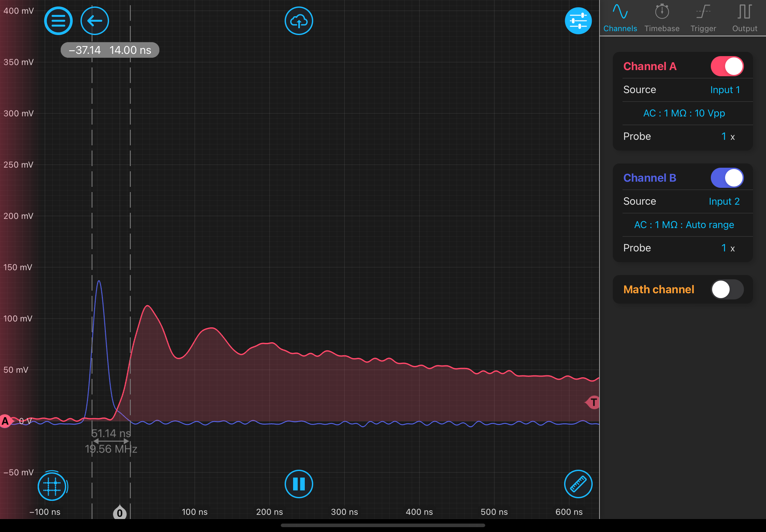Click the time zero origin marker
Screen dimensions: 766x532
(x=120, y=512)
